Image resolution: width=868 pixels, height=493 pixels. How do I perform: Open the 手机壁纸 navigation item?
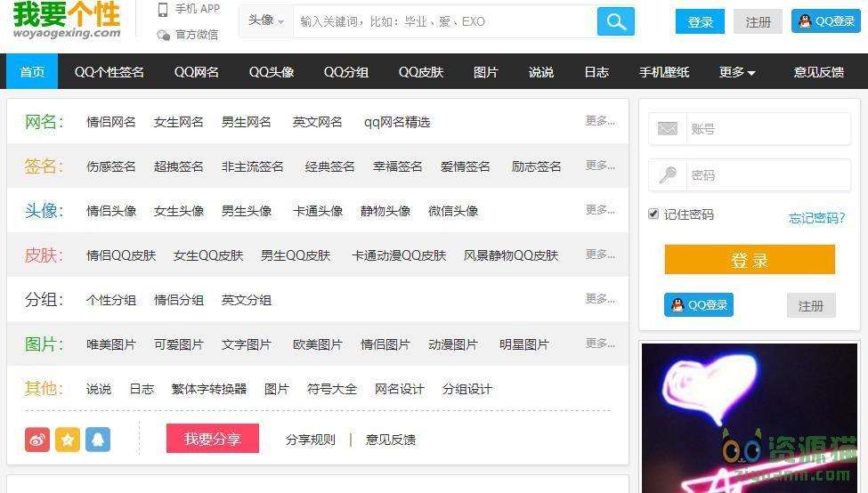coord(664,72)
